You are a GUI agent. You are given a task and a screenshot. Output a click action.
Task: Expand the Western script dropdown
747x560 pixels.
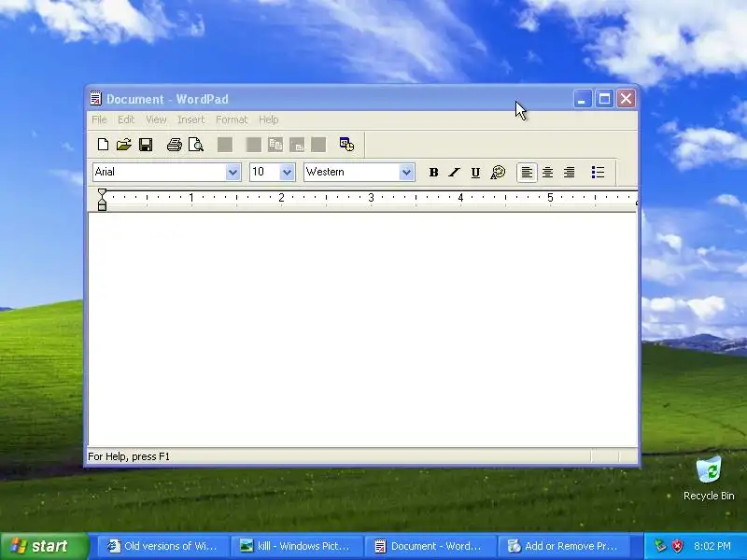pos(406,173)
